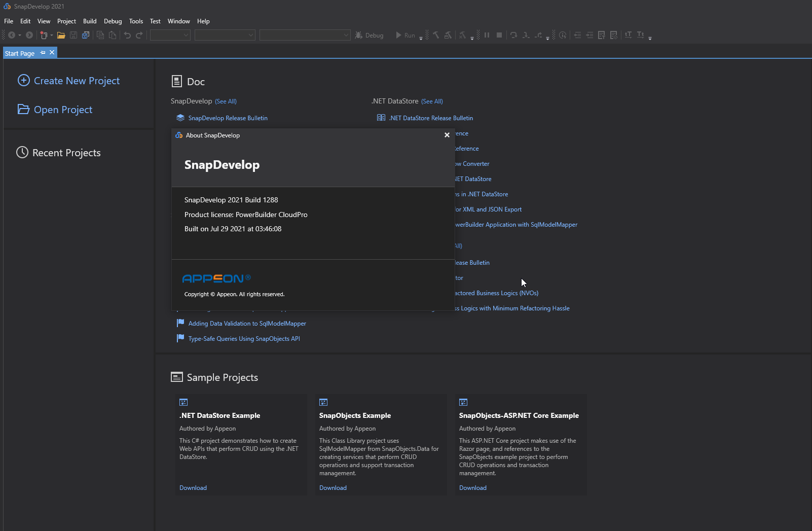Click the Navigate Forward arrow in toolbar
This screenshot has width=812, height=531.
[29, 35]
